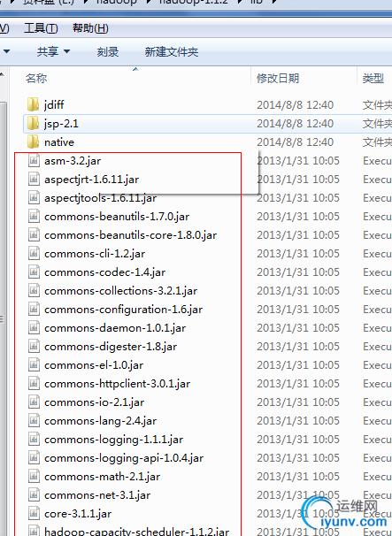Select the jsp-2.1 folder icon
The height and width of the screenshot is (536, 392).
33,123
